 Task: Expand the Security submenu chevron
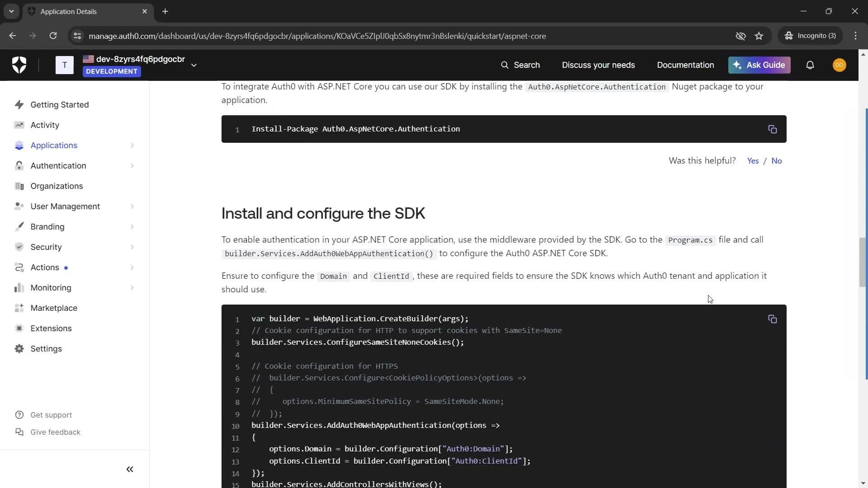(132, 247)
